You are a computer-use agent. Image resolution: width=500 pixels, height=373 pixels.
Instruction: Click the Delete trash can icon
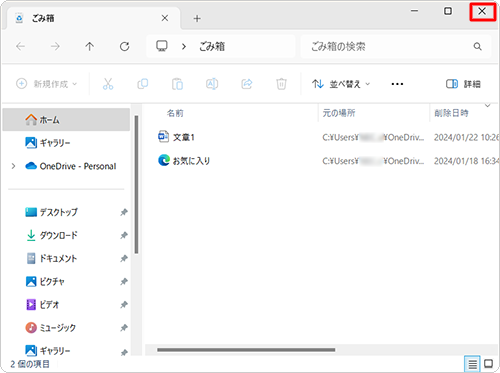click(281, 84)
